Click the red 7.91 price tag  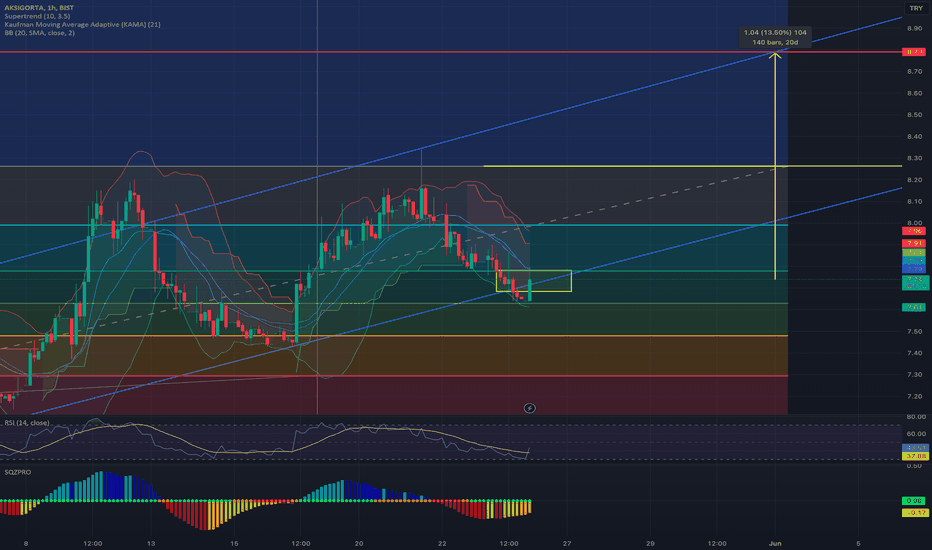(914, 243)
